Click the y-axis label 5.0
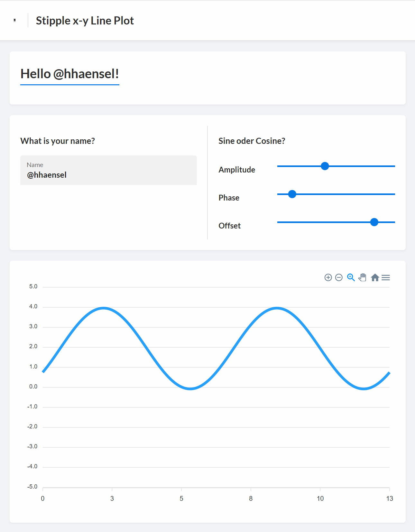Image resolution: width=415 pixels, height=532 pixels. click(x=33, y=286)
